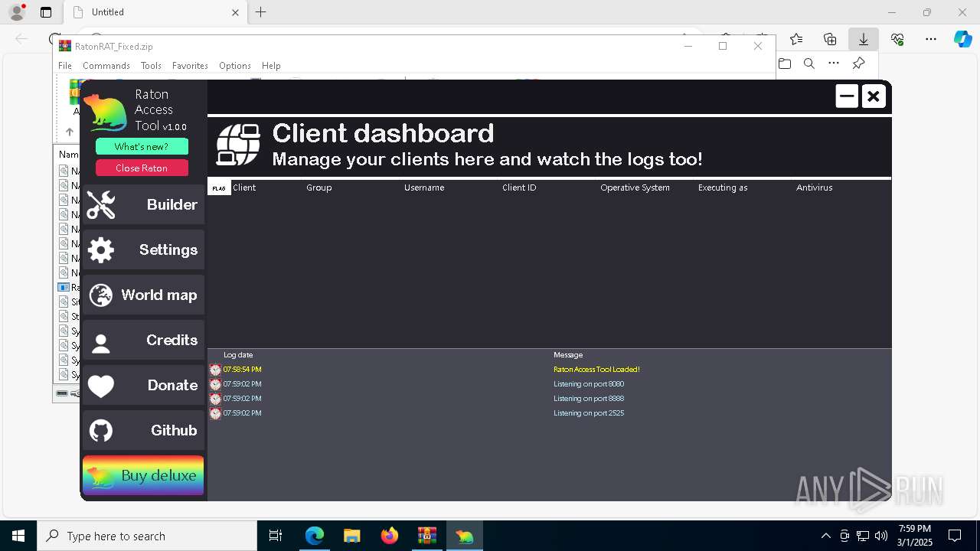Open the Windows Start menu
980x551 pixels.
18,536
